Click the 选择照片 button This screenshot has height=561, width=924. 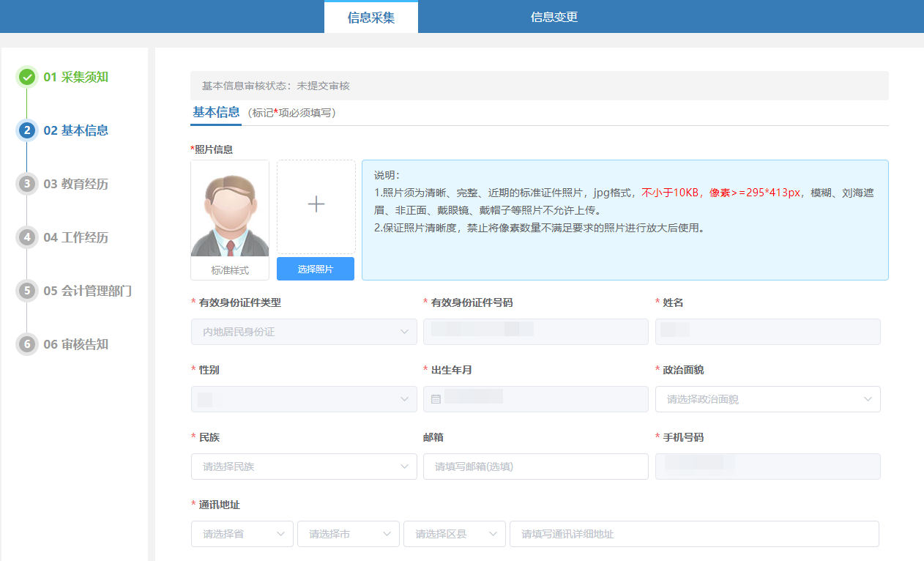click(x=315, y=268)
